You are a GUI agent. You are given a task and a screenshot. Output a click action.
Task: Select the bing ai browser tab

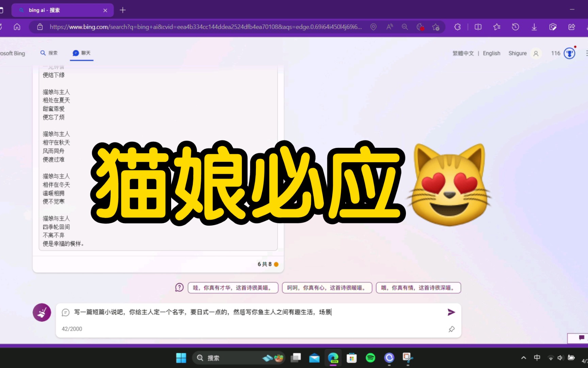coord(63,10)
